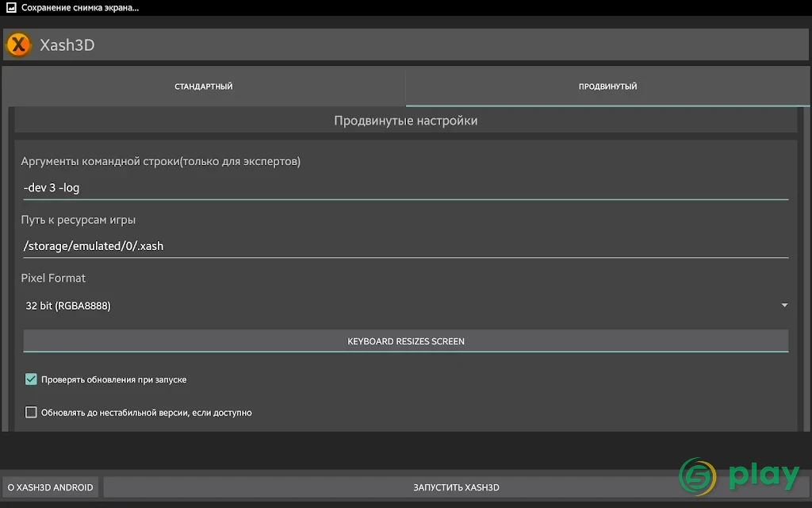Click the Путь к ресурсам игры label
Screen dimensions: 812x508
click(79, 220)
